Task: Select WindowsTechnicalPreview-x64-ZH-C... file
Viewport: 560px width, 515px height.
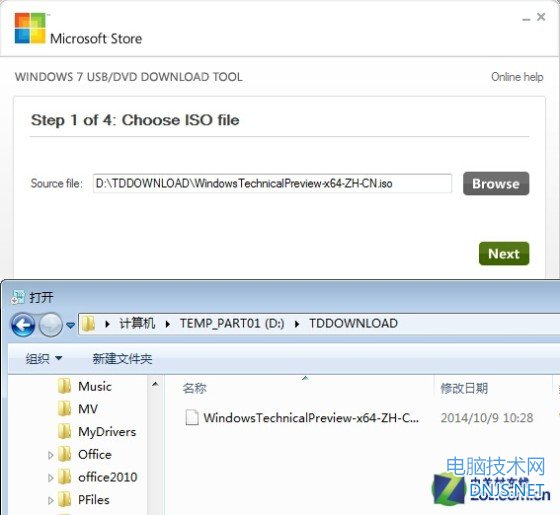Action: click(x=310, y=418)
